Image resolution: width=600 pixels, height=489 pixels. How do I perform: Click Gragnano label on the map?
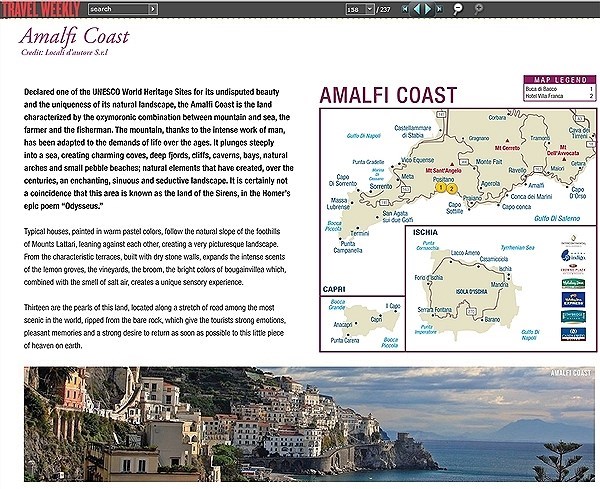pyautogui.click(x=479, y=139)
